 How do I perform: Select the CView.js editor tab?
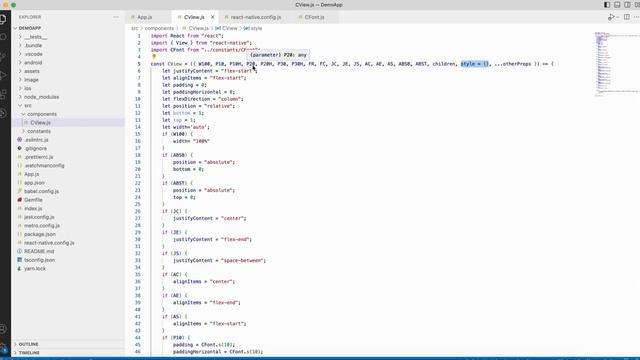194,17
